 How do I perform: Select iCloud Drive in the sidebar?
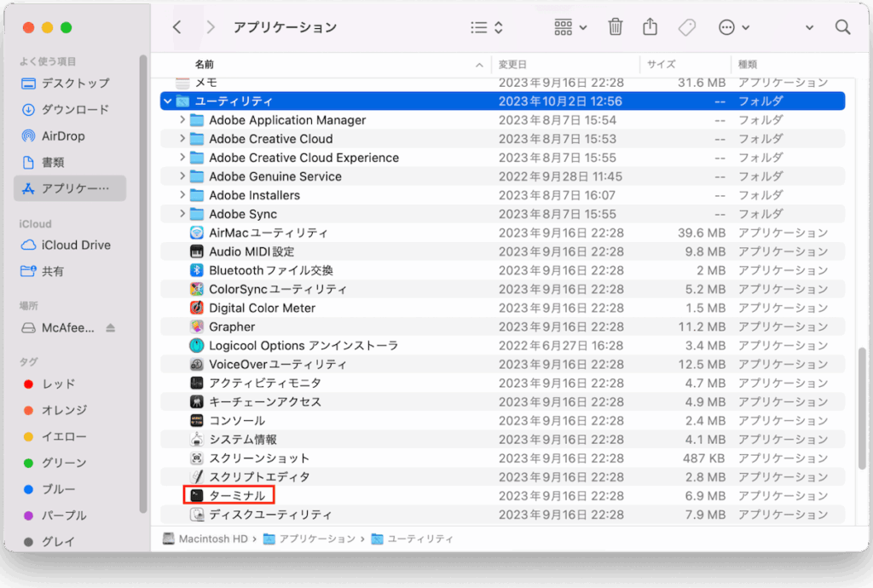pos(76,245)
